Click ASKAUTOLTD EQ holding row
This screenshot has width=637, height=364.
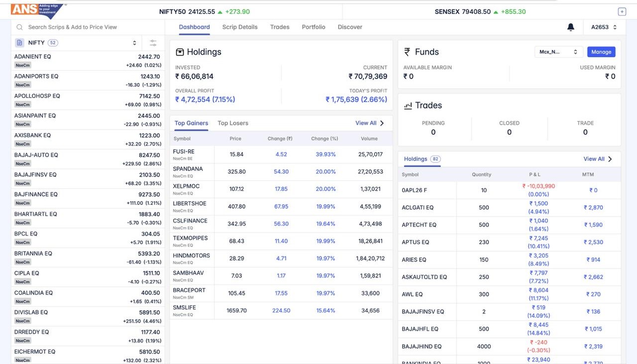[x=509, y=277]
